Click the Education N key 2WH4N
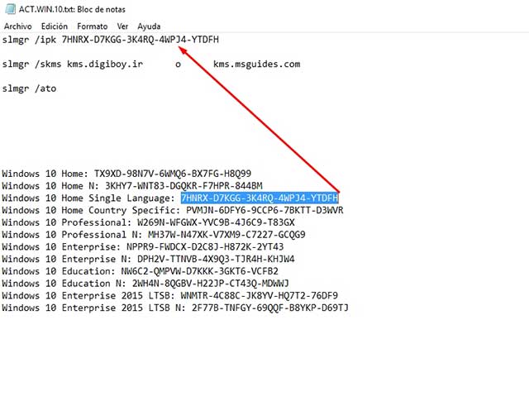This screenshot has width=529, height=420. pyautogui.click(x=211, y=283)
